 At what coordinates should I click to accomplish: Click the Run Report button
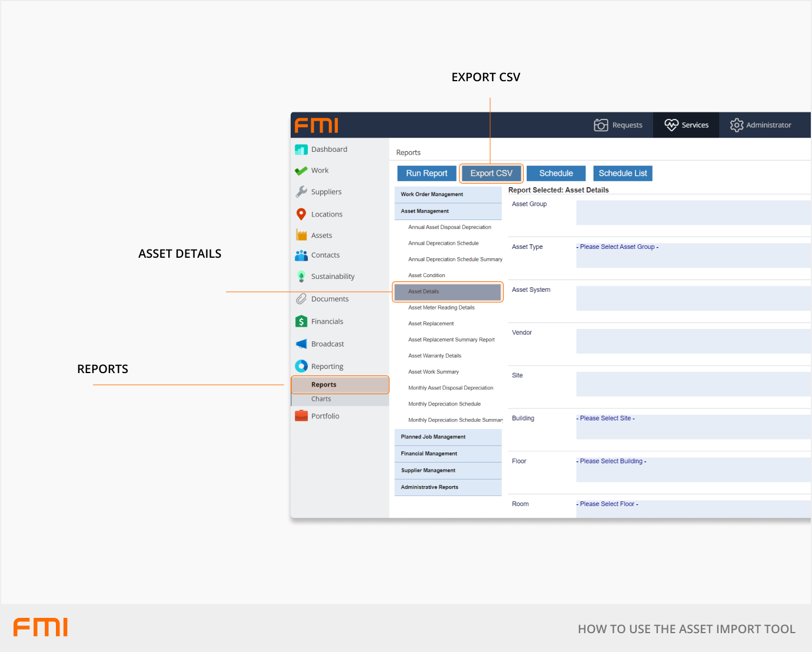point(427,174)
